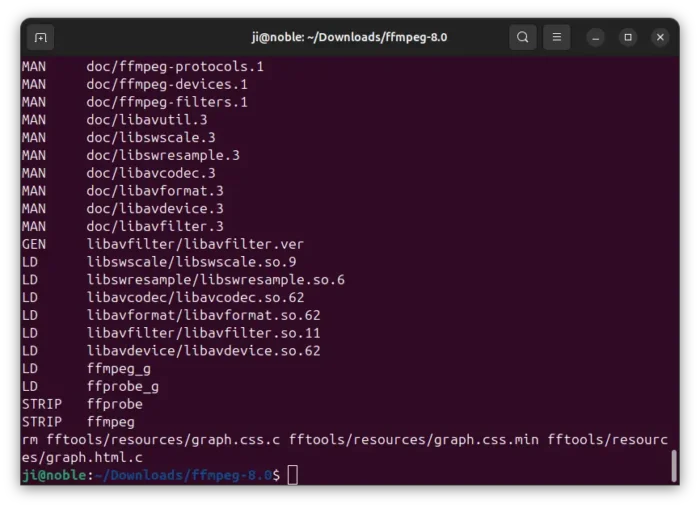The image size is (700, 508).
Task: Click the window title ji@noble: ~/Downloads/ffmpeg-8.0
Action: [x=349, y=37]
